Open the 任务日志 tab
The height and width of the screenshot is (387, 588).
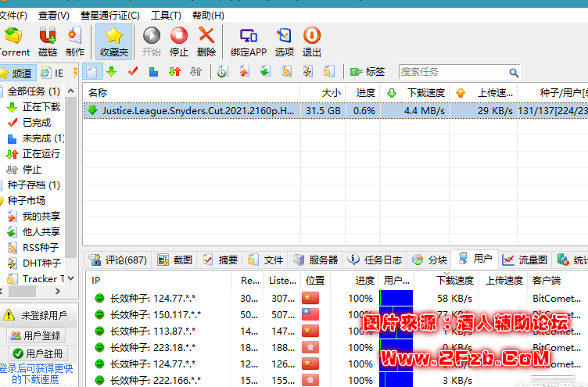(x=375, y=260)
